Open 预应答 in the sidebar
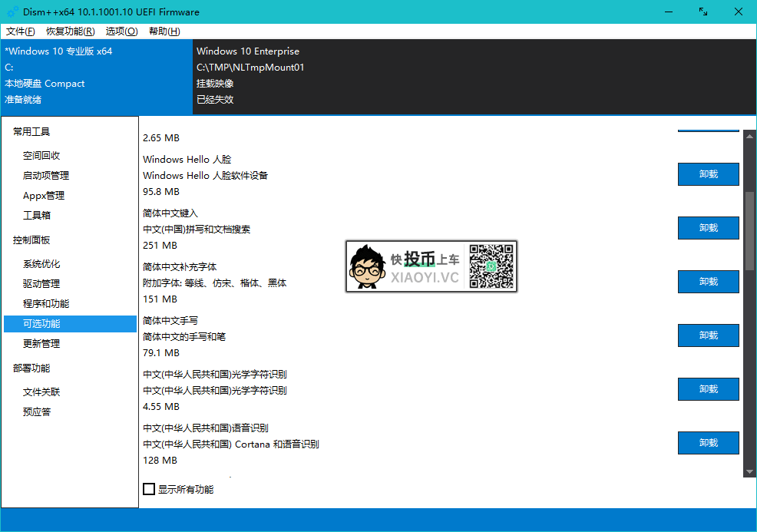The height and width of the screenshot is (532, 757). point(37,411)
